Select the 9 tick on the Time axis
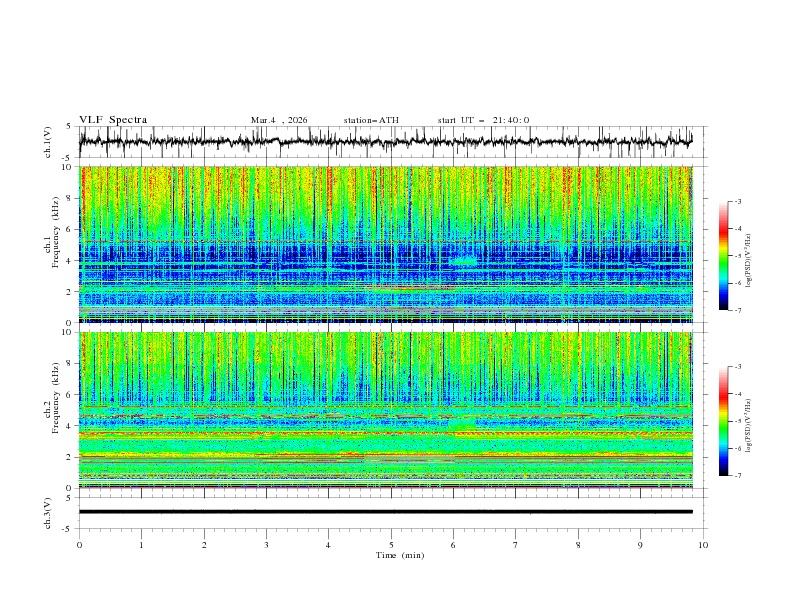The height and width of the screenshot is (612, 792). click(x=640, y=545)
